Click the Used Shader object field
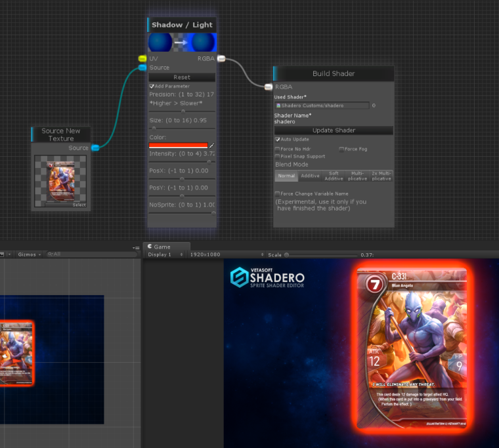This screenshot has height=448, width=499. pyautogui.click(x=322, y=106)
